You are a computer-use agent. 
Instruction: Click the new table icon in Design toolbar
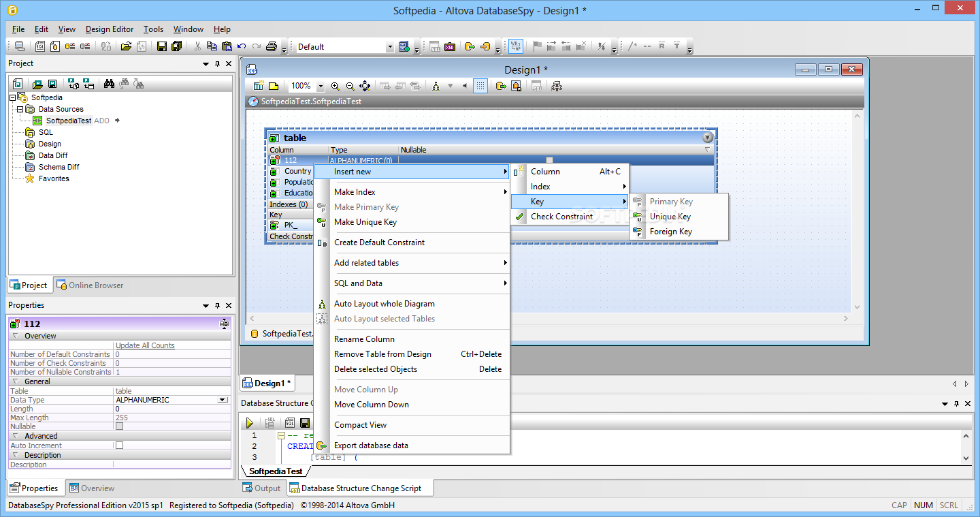tap(259, 86)
